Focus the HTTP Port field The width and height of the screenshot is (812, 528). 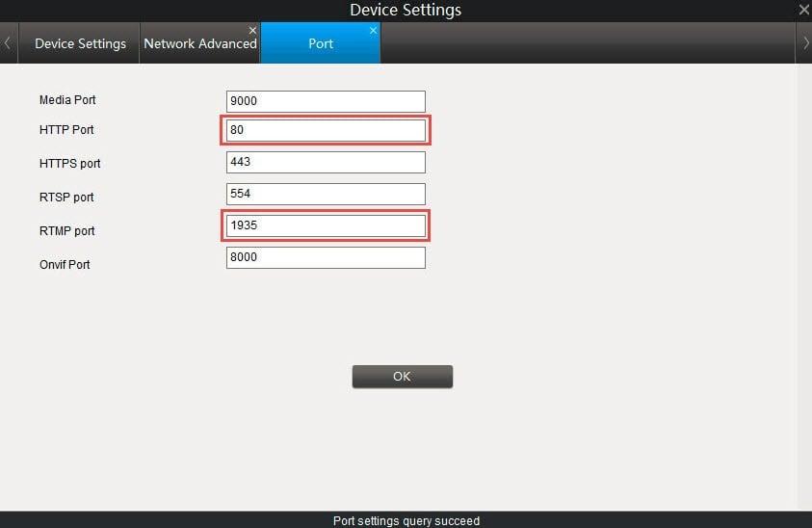(x=326, y=130)
